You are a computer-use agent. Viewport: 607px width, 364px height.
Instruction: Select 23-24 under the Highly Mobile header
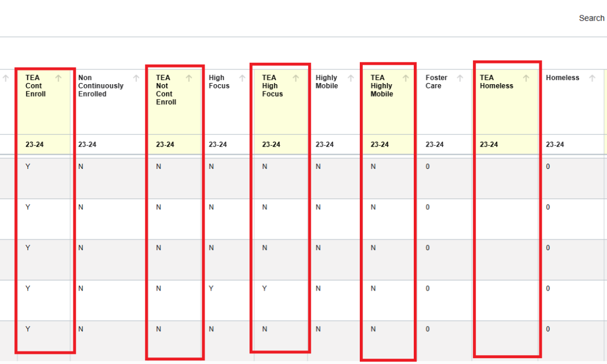coord(324,145)
